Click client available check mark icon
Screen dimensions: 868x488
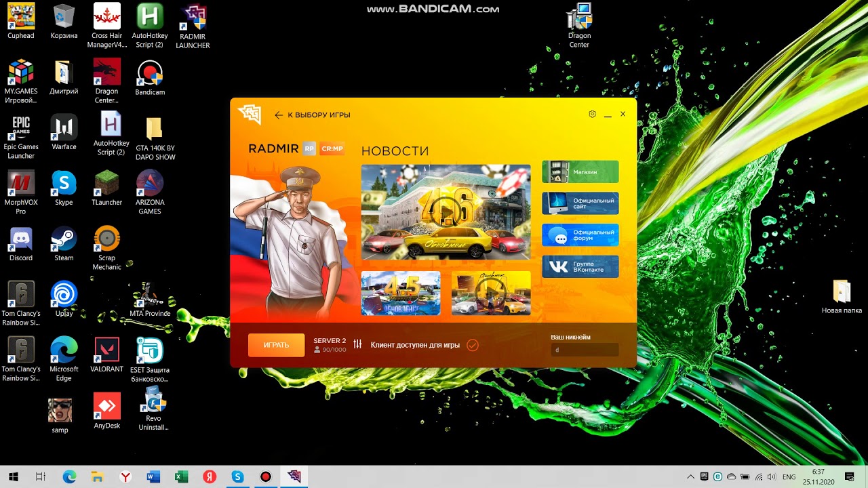[x=473, y=345]
